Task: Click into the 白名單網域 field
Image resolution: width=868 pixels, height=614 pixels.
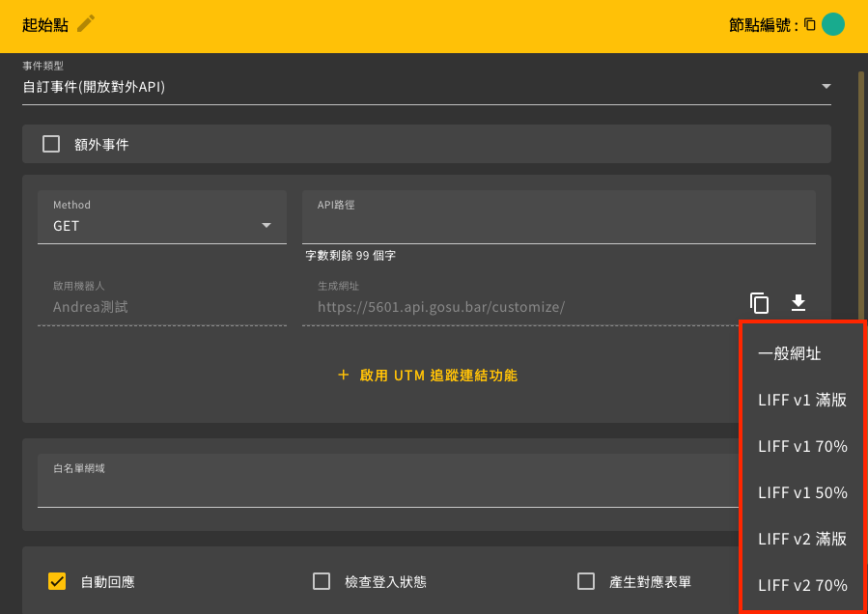Action: pyautogui.click(x=387, y=481)
